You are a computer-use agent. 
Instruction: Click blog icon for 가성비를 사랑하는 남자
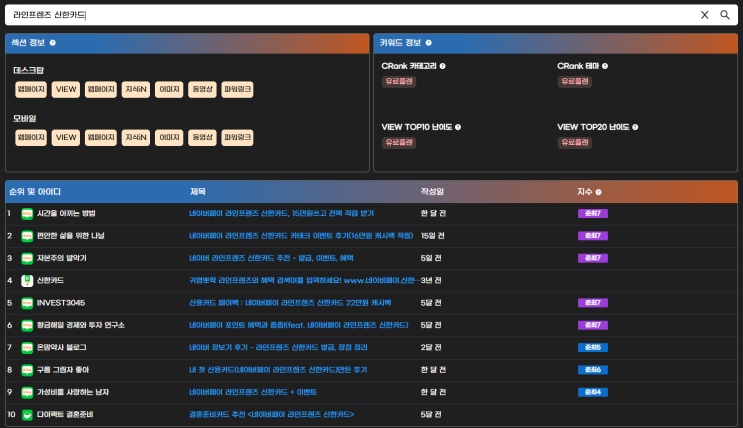click(x=27, y=392)
